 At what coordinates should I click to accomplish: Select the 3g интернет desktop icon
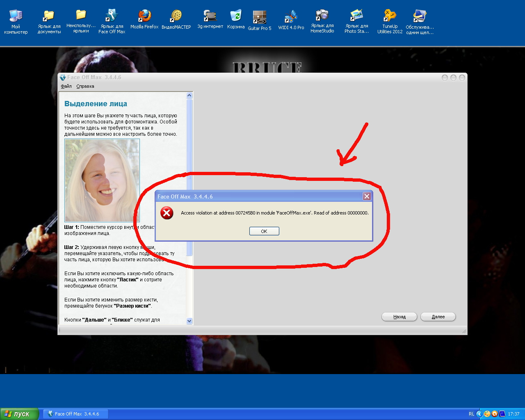tap(210, 19)
